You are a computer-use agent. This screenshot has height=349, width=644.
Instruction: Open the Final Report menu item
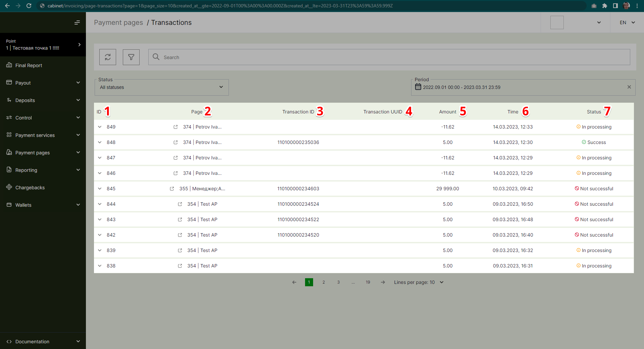(x=43, y=65)
